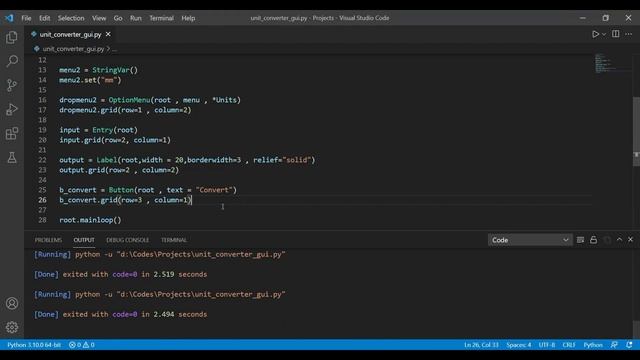
Task: Switch to the Terminal panel tab
Action: pos(173,240)
